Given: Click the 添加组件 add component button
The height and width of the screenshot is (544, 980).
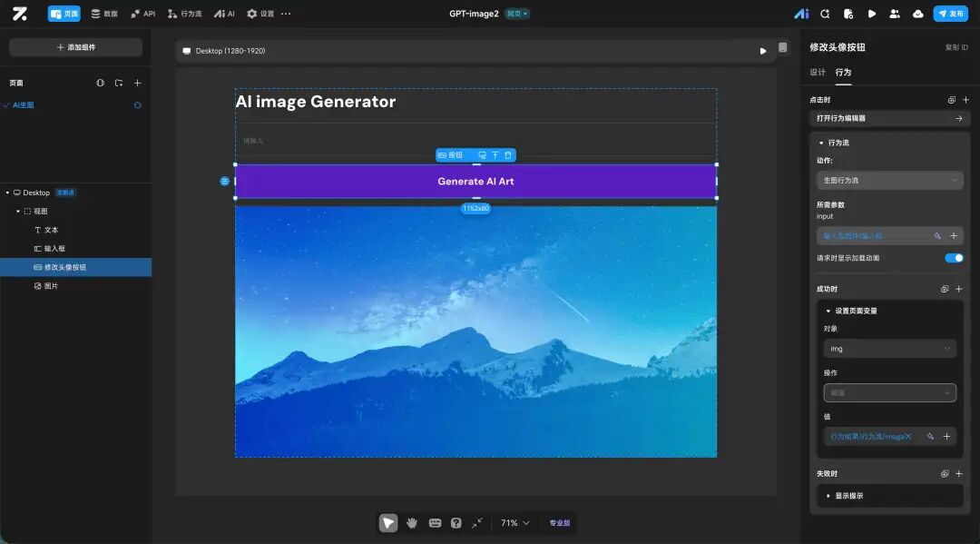Looking at the screenshot, I should [x=75, y=47].
